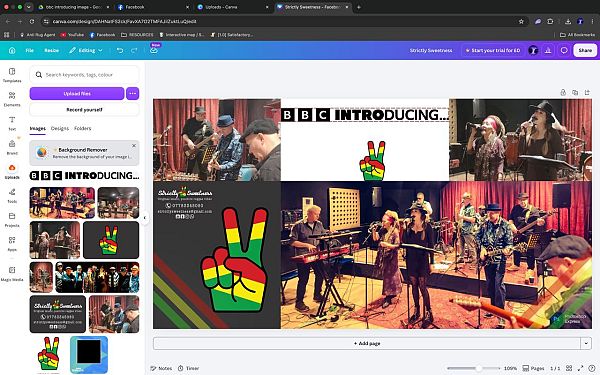Expand the Add page options arrow

tap(586, 343)
